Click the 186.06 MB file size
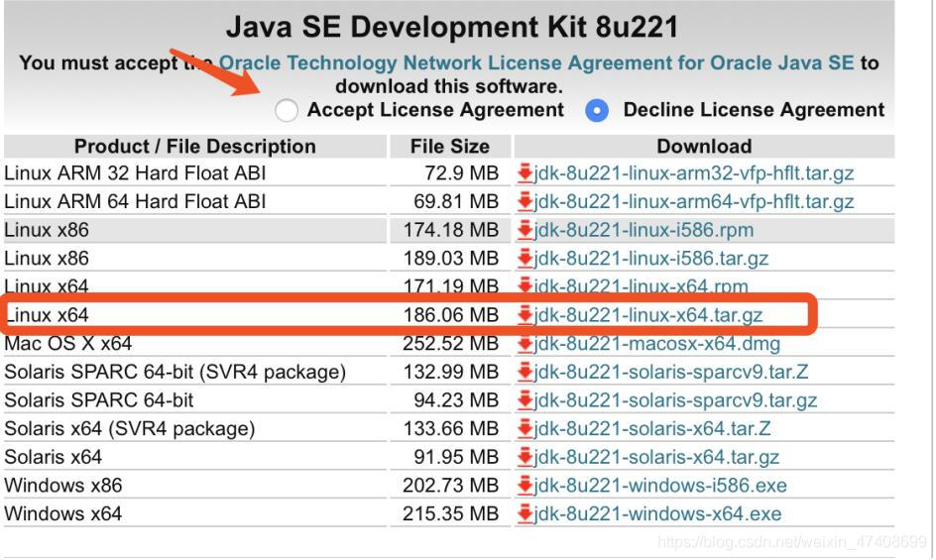Viewport: 936px width, 560px height. [451, 315]
